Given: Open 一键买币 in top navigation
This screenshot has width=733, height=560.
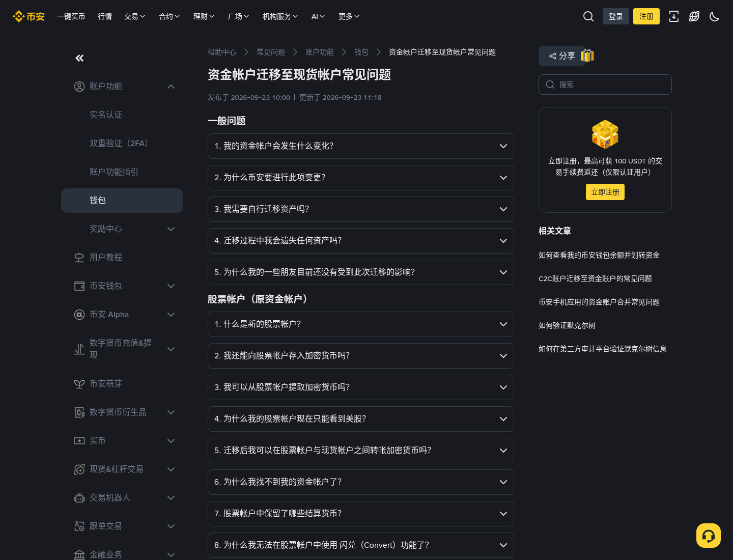Looking at the screenshot, I should (x=71, y=16).
